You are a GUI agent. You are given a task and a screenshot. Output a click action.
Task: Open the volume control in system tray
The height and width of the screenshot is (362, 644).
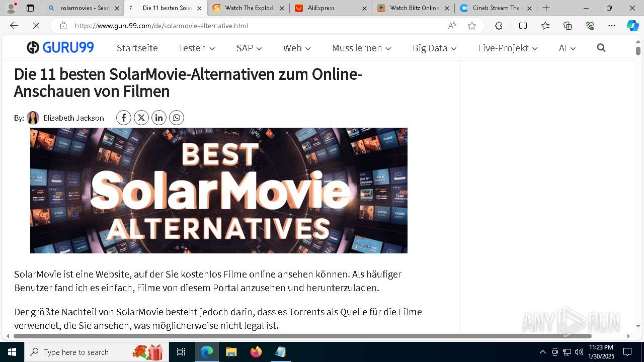579,352
